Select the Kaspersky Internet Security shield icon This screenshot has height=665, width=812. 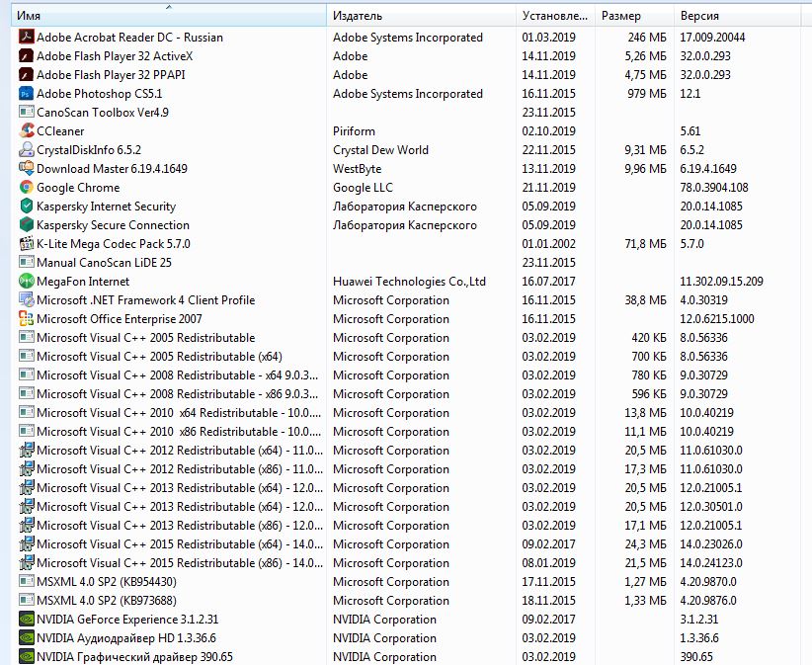tap(26, 207)
